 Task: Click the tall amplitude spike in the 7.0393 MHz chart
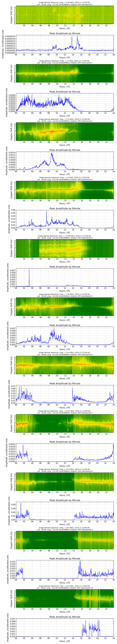pyautogui.click(x=29, y=278)
